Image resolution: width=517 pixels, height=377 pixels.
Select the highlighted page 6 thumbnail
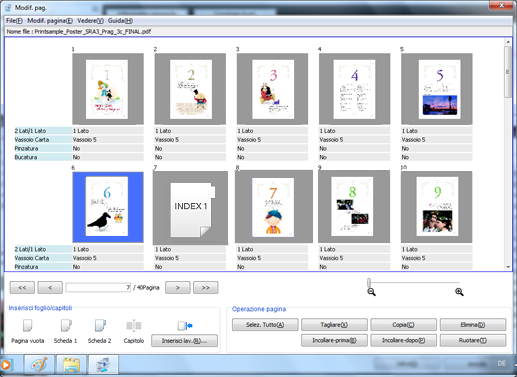(x=108, y=207)
